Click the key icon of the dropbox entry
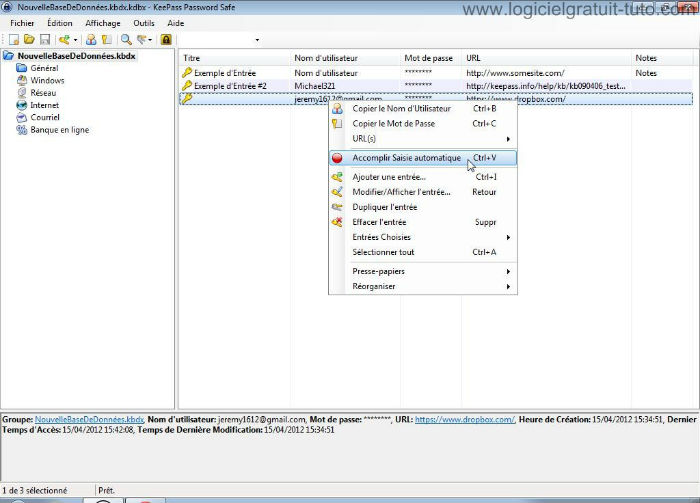This screenshot has height=503, width=700. click(x=187, y=99)
